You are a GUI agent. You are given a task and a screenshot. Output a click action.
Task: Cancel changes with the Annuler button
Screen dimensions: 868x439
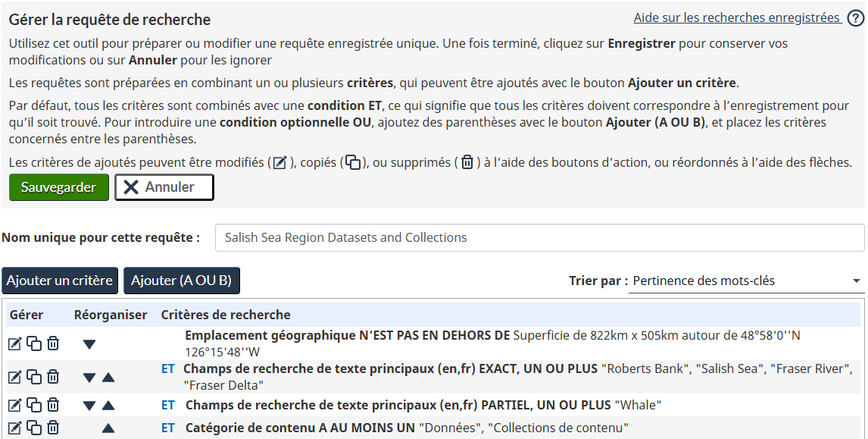click(x=164, y=187)
